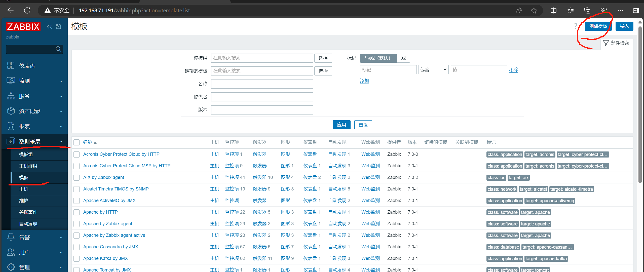Click the 选择 button beside 模板组
644x272 pixels.
point(323,58)
